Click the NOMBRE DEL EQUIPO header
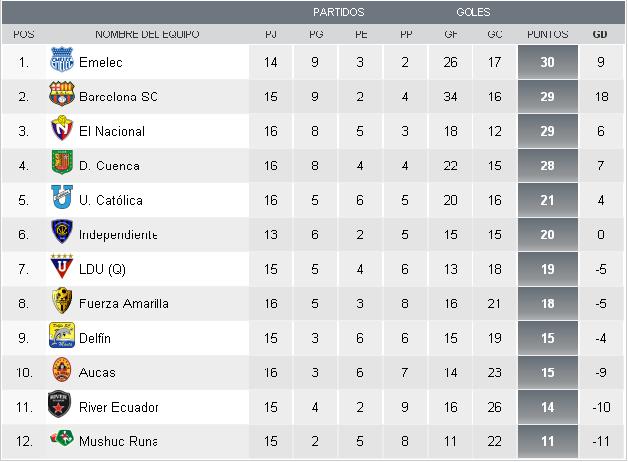628x462 pixels. [x=147, y=34]
